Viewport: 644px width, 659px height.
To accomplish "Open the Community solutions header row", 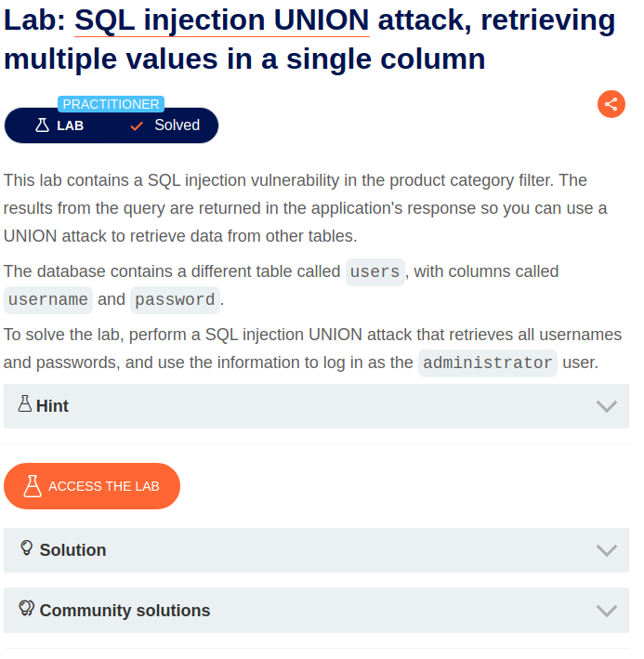I will point(316,611).
